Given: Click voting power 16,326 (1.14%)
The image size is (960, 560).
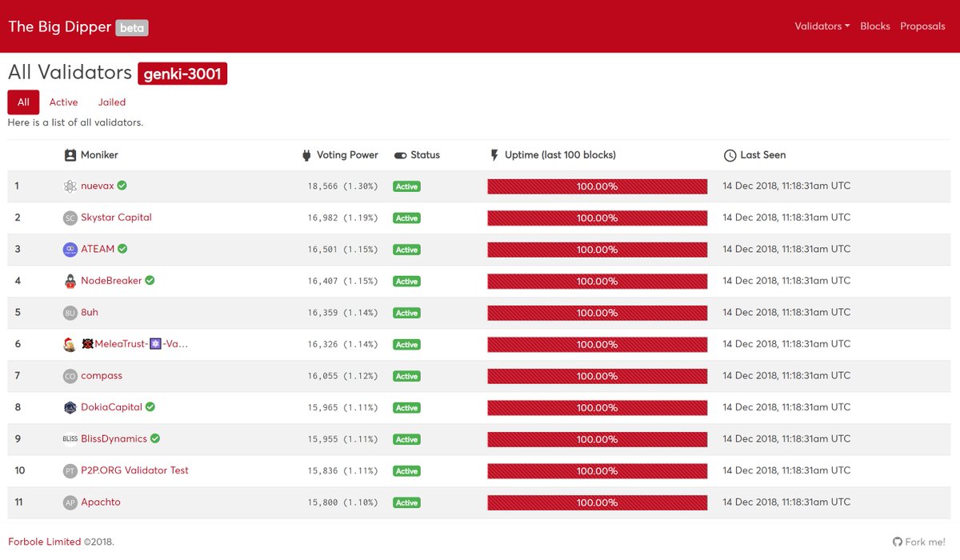Looking at the screenshot, I should [342, 344].
